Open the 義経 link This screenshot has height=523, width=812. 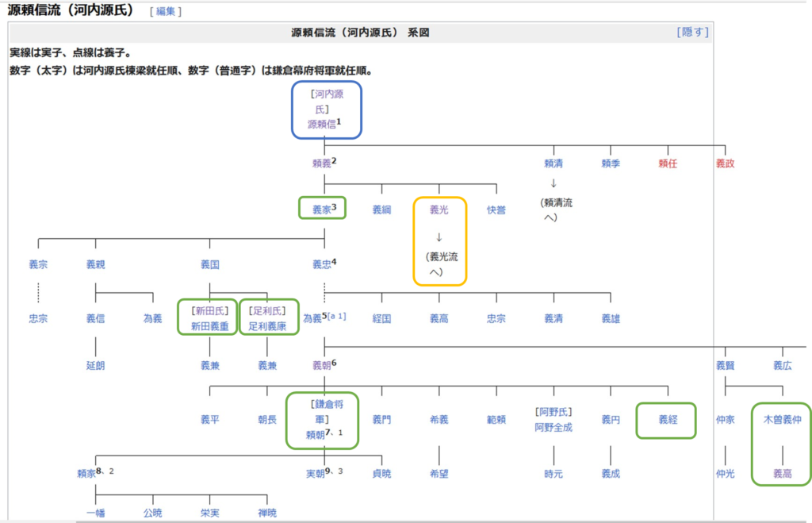point(668,419)
